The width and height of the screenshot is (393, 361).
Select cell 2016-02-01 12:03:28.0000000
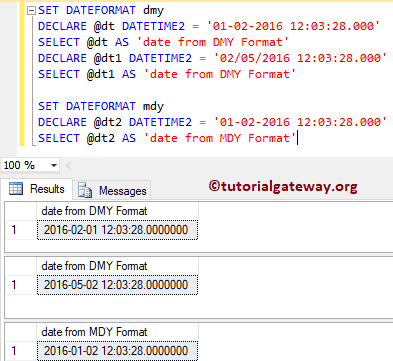click(117, 230)
